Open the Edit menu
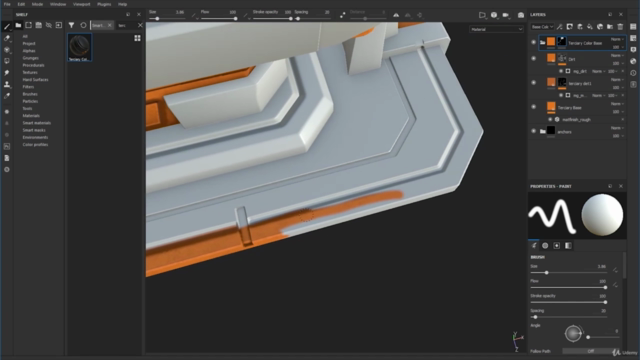 tap(21, 4)
